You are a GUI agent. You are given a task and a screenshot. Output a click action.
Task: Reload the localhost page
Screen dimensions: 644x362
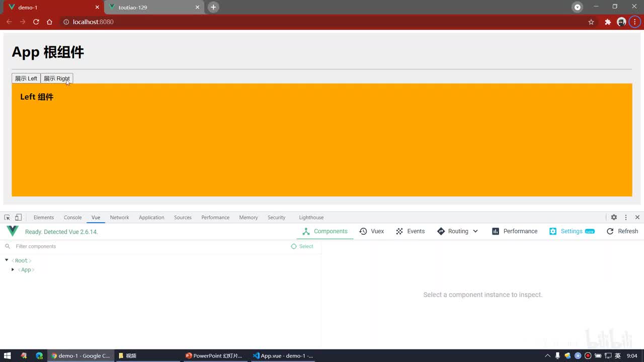[x=36, y=22]
